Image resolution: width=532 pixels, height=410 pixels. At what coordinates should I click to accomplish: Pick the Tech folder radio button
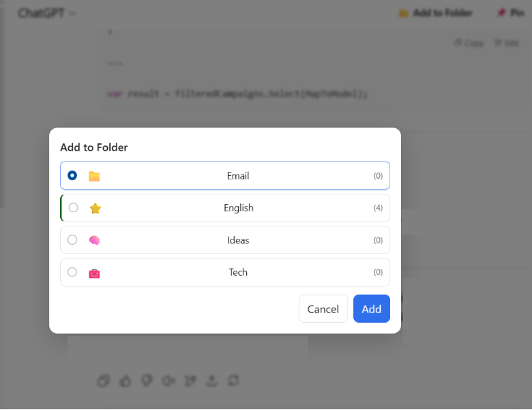coord(72,272)
